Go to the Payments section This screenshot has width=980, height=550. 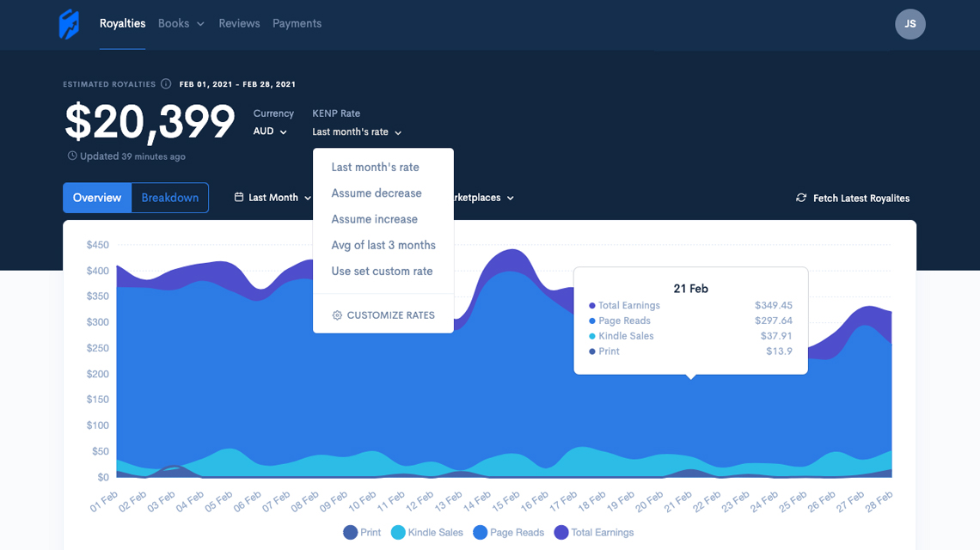[x=297, y=23]
